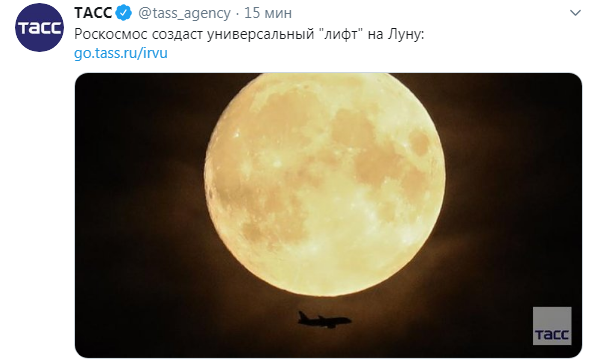The width and height of the screenshot is (589, 364).
Task: Click the word "создаст" in the tweet
Action: (x=177, y=34)
